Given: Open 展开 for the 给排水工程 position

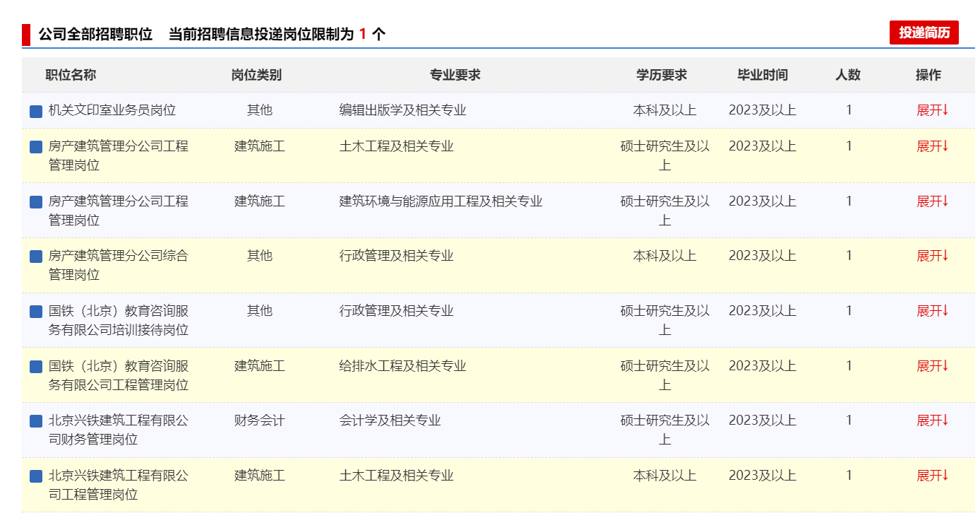Looking at the screenshot, I should coord(932,366).
